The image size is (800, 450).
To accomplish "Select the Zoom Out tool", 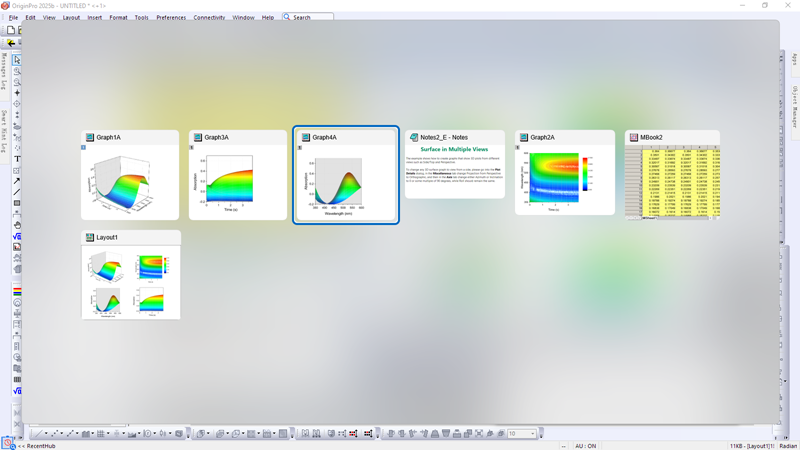I will pos(17,82).
